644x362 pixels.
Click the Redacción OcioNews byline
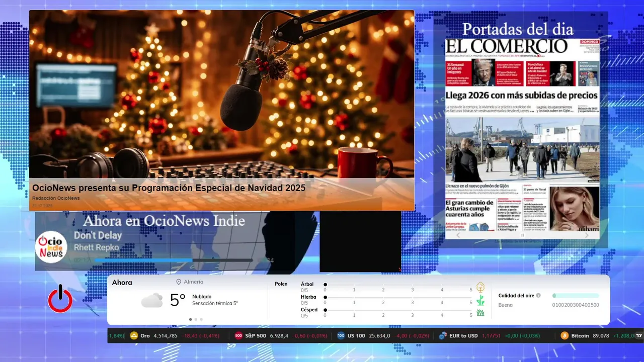(56, 198)
